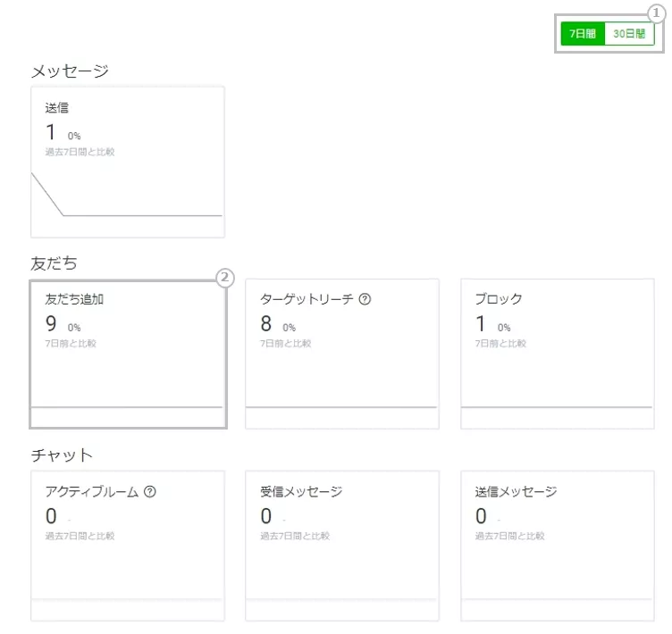Image resolution: width=672 pixels, height=634 pixels.
Task: Click the メッセージ section heading
Action: (x=70, y=71)
